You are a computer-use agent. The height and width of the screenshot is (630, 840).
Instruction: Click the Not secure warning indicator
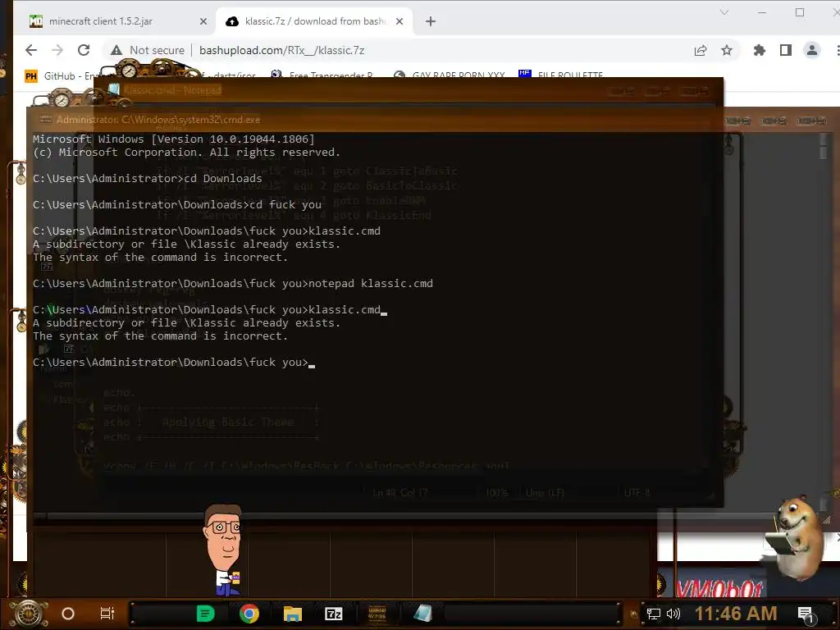pos(148,50)
